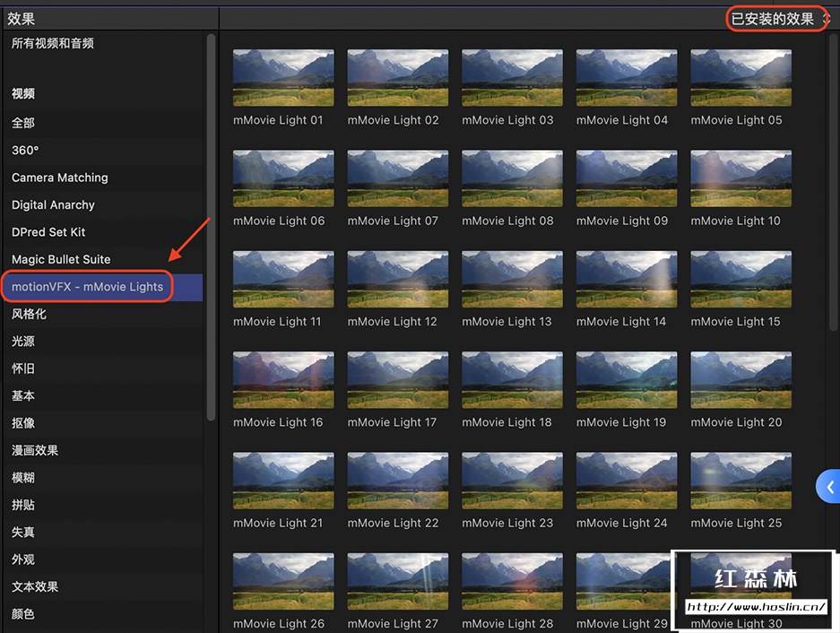Select mMovie Light 18 thumbnail
Screen dimensions: 840x633
coord(512,380)
